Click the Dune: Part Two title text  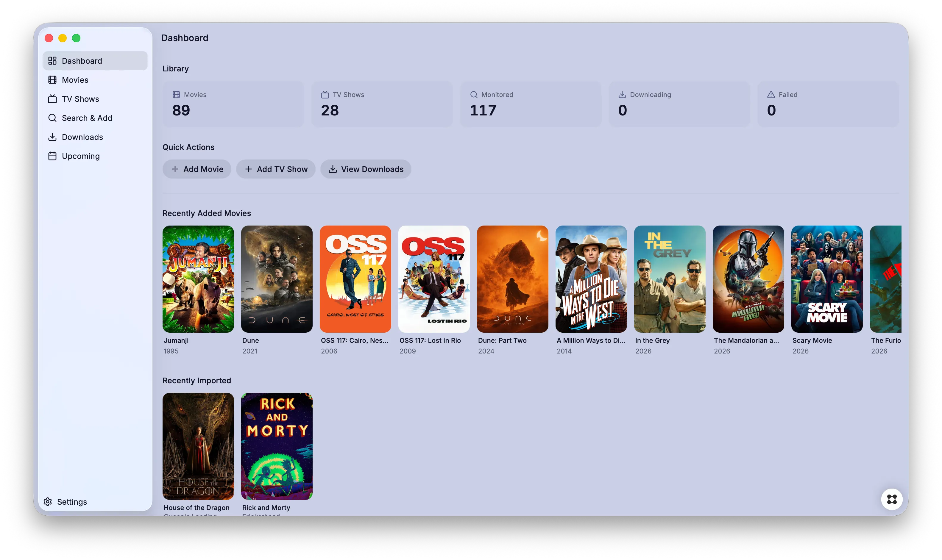[x=502, y=340]
